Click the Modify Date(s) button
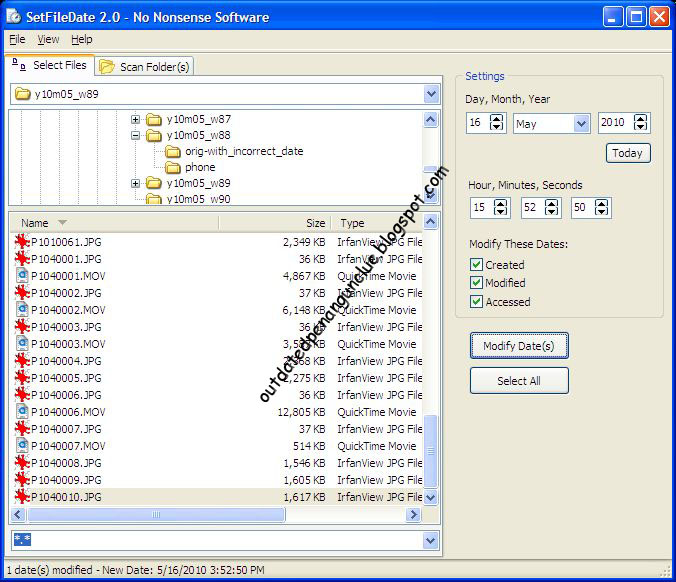The height and width of the screenshot is (582, 676). [x=519, y=346]
